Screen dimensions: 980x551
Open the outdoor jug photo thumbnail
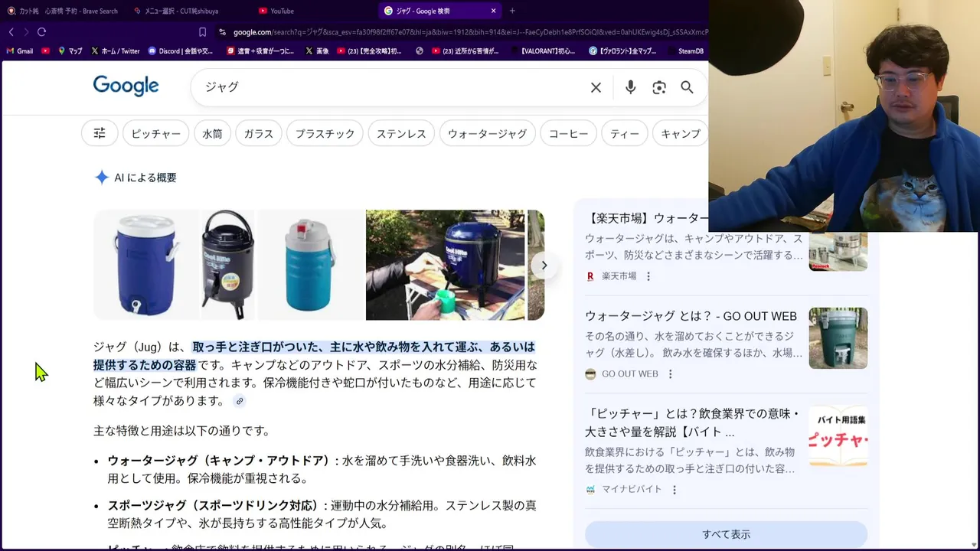(x=445, y=265)
